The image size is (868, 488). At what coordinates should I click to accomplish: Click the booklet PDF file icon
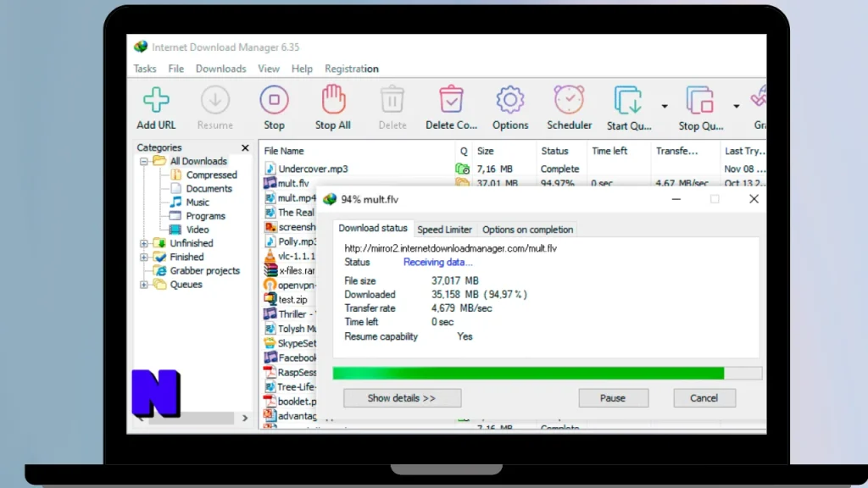tap(270, 401)
